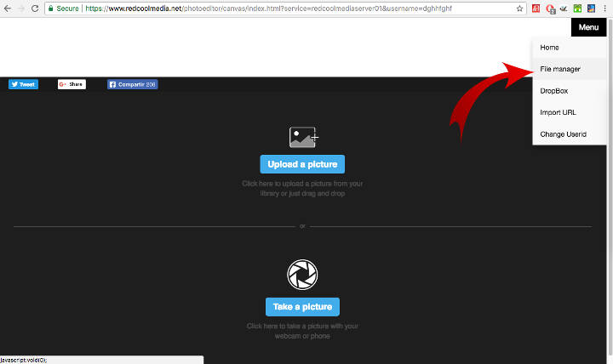Select Import URL menu entry
Screen dimensions: 613x364
[558, 112]
